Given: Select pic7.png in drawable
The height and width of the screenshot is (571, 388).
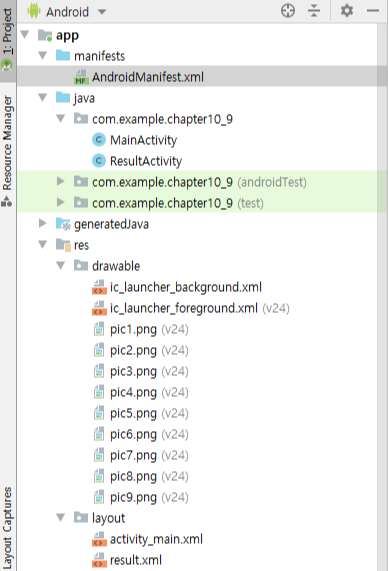Looking at the screenshot, I should click(x=149, y=456).
